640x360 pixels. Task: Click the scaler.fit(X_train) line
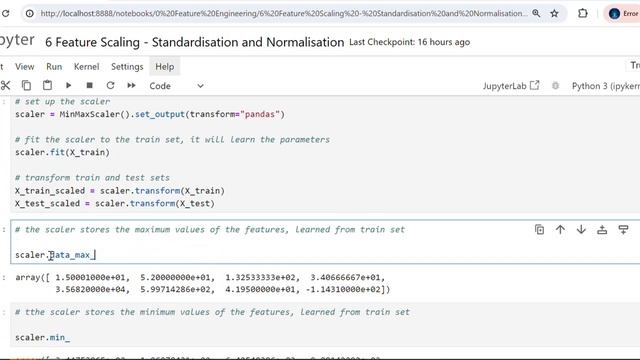click(x=62, y=152)
